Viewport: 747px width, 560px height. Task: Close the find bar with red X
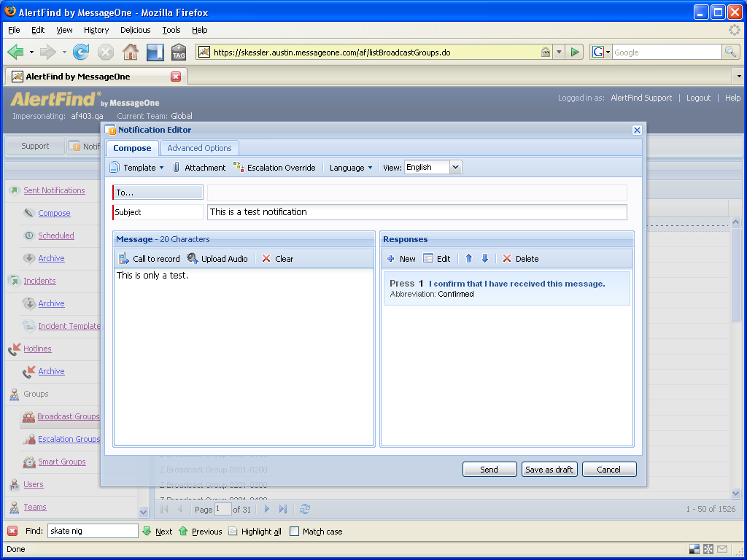(13, 531)
